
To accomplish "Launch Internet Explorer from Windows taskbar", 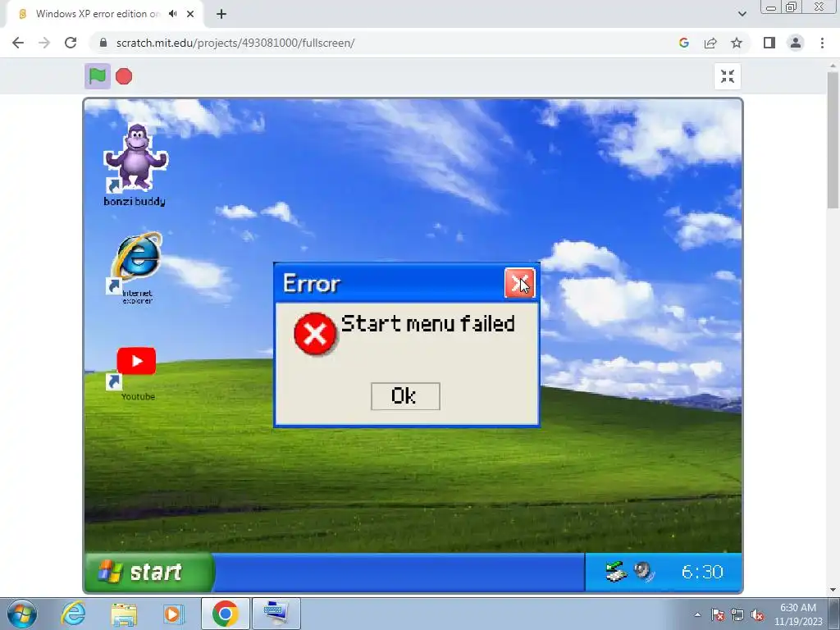I will (x=73, y=614).
